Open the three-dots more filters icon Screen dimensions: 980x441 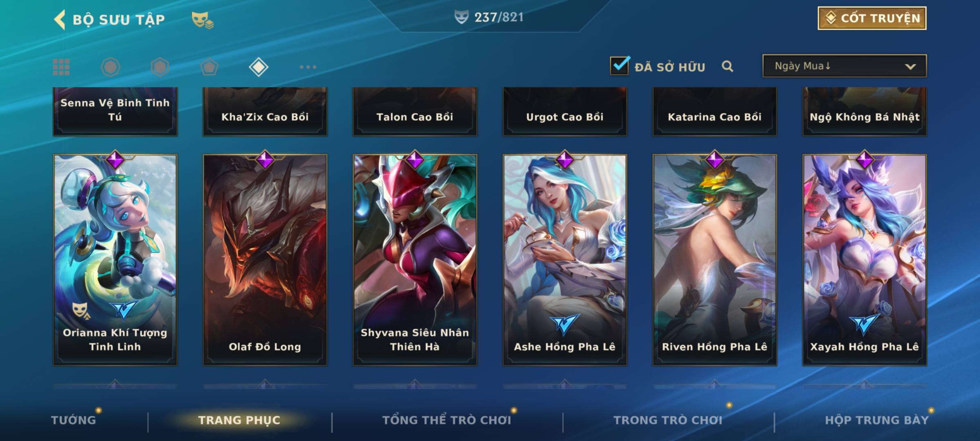[308, 67]
